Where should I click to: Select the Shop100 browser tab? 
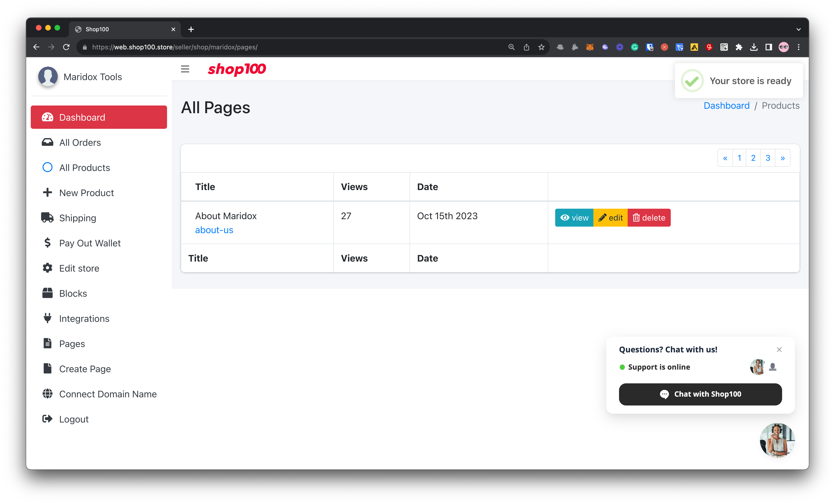point(125,30)
